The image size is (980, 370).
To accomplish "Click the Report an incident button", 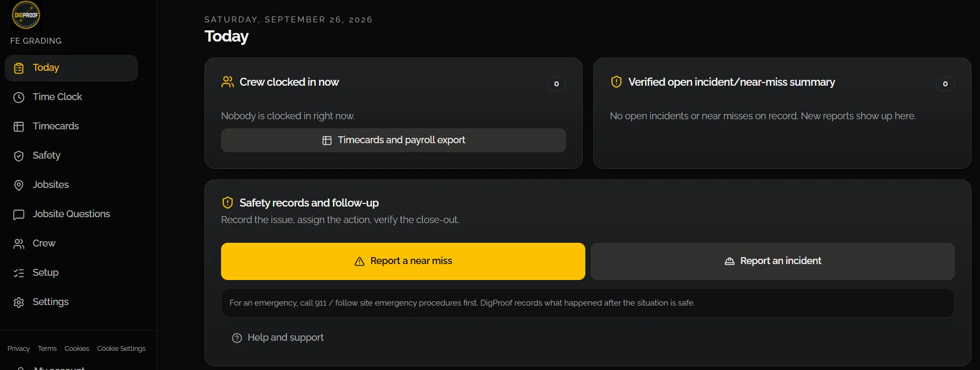I will (x=773, y=261).
